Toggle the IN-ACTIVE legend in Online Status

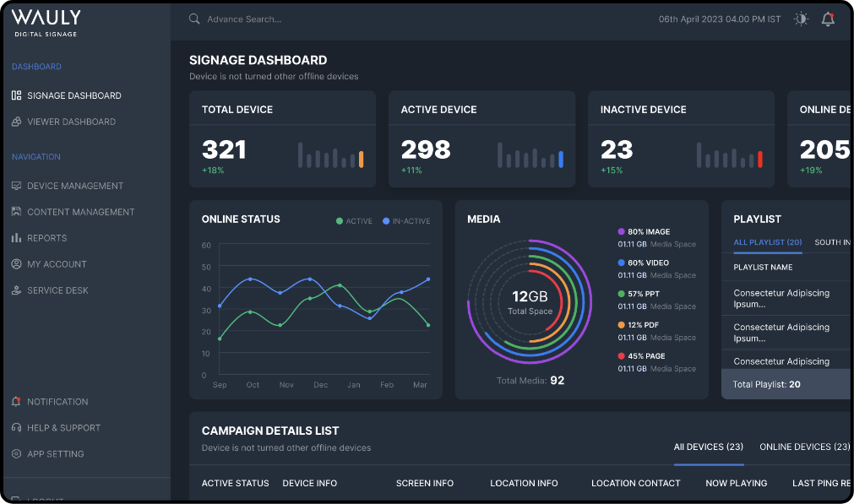406,221
